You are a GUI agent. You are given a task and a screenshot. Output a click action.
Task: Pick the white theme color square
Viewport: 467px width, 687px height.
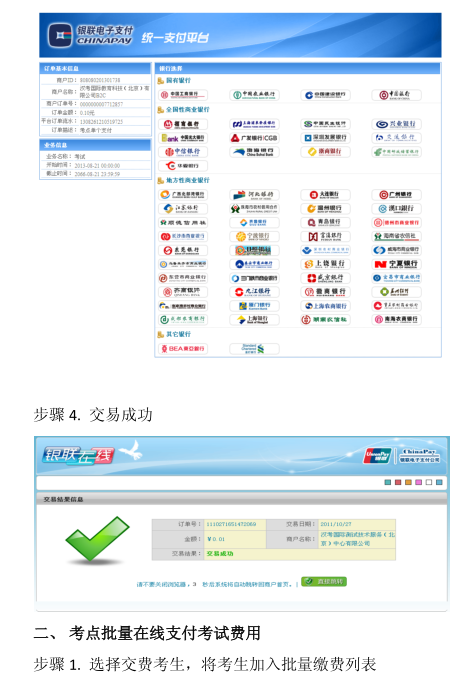428,482
